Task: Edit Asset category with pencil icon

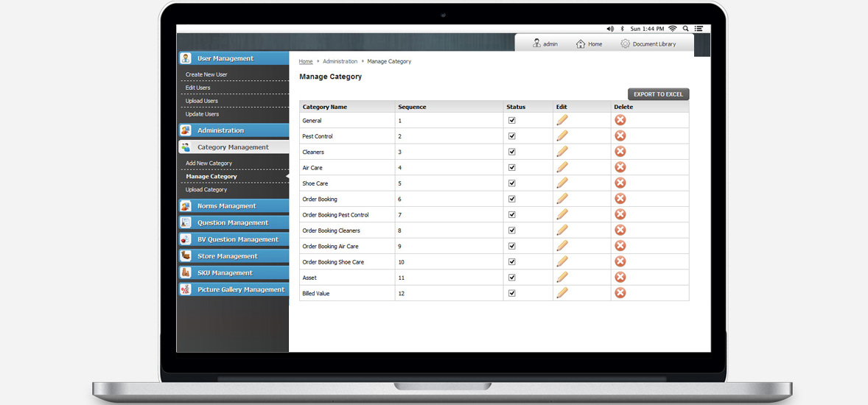Action: pyautogui.click(x=562, y=277)
